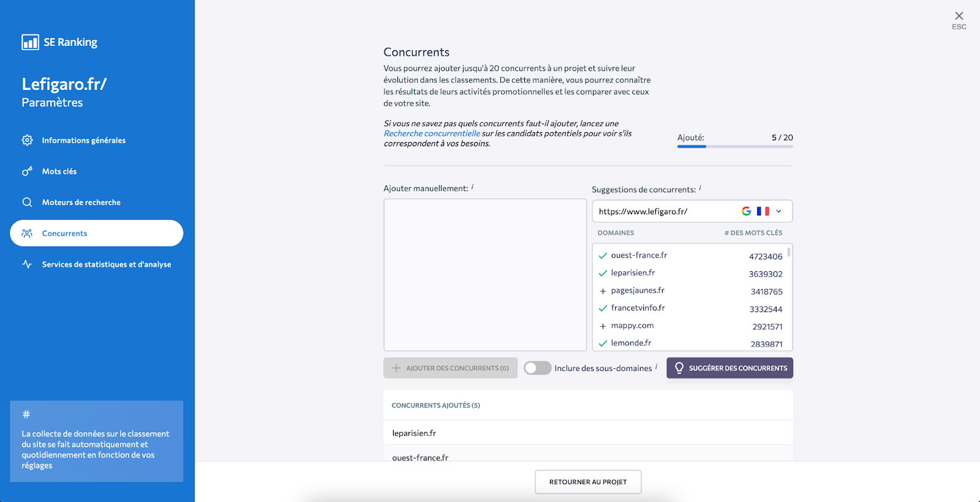Click the SE Ranking logo icon
This screenshot has height=502, width=980.
point(30,42)
